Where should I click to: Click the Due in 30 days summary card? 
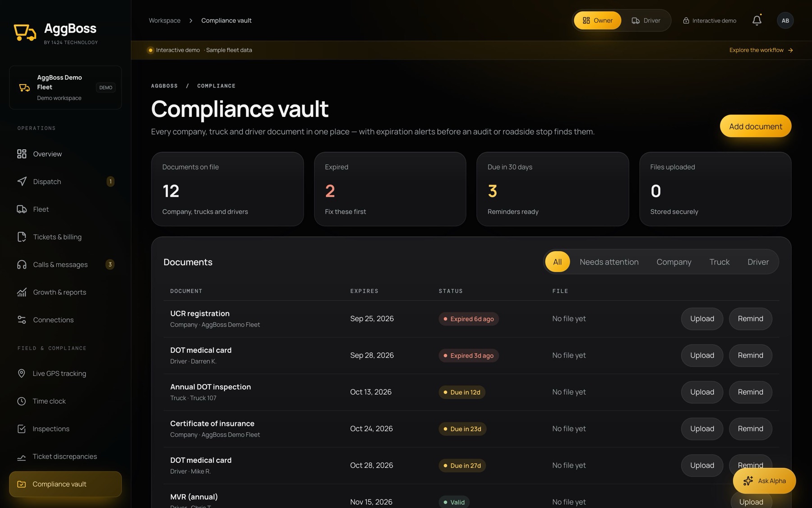click(553, 189)
